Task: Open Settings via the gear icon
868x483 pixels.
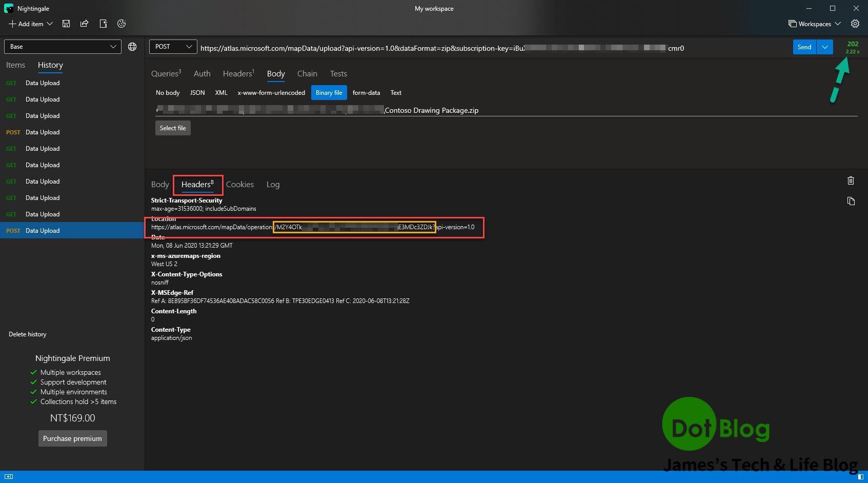Action: [x=855, y=24]
